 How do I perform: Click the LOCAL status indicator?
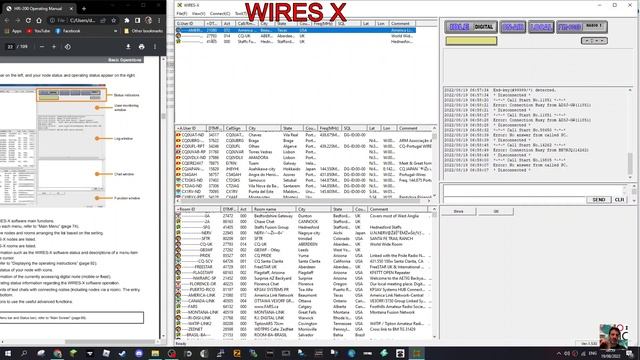click(541, 27)
